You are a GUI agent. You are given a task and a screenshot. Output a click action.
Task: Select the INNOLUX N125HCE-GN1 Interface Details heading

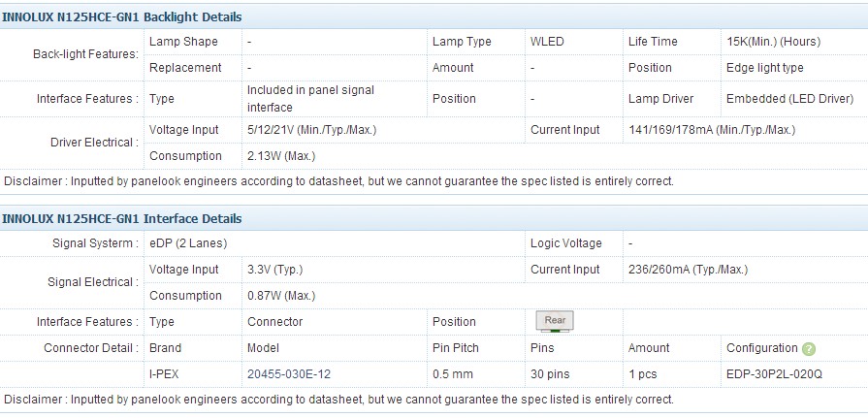121,218
